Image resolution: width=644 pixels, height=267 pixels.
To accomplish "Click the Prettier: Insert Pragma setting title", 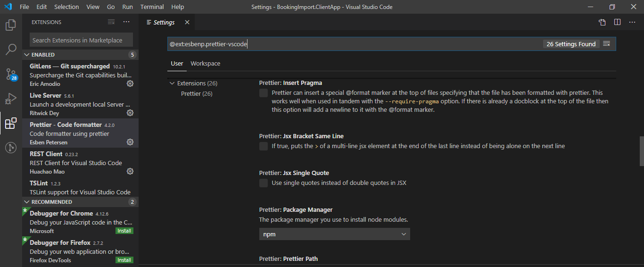I will pyautogui.click(x=290, y=83).
